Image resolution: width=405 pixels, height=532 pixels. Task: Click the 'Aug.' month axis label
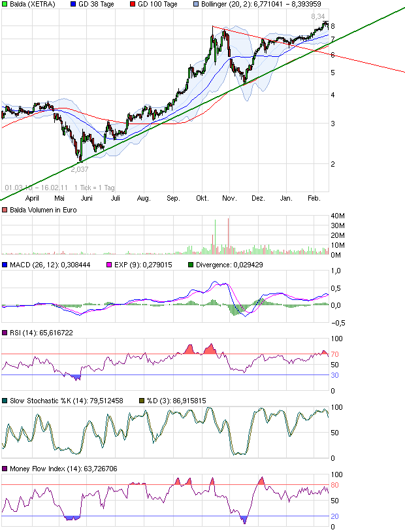144,198
